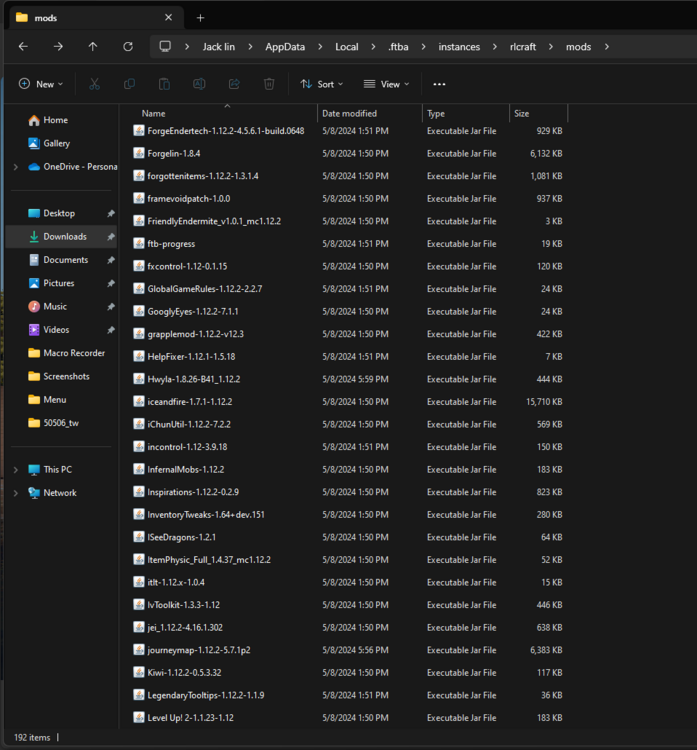The image size is (697, 750).
Task: Click jar icon of Level Up! 2-1.1.23-1.12
Action: pyautogui.click(x=139, y=717)
